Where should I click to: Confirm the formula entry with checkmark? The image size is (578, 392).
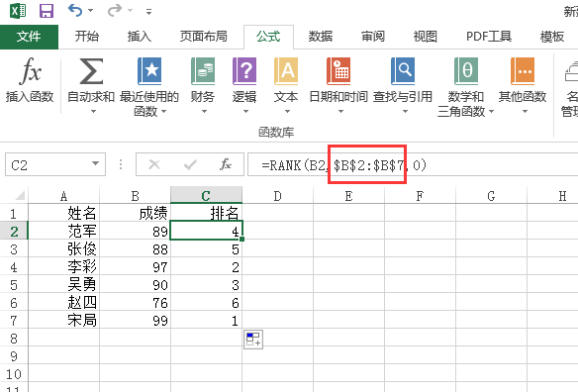click(x=190, y=164)
